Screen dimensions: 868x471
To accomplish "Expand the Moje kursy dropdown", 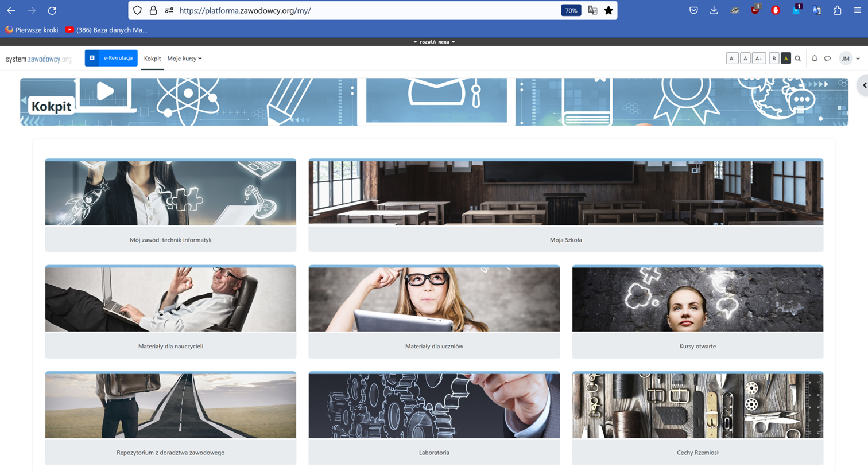I will click(184, 59).
